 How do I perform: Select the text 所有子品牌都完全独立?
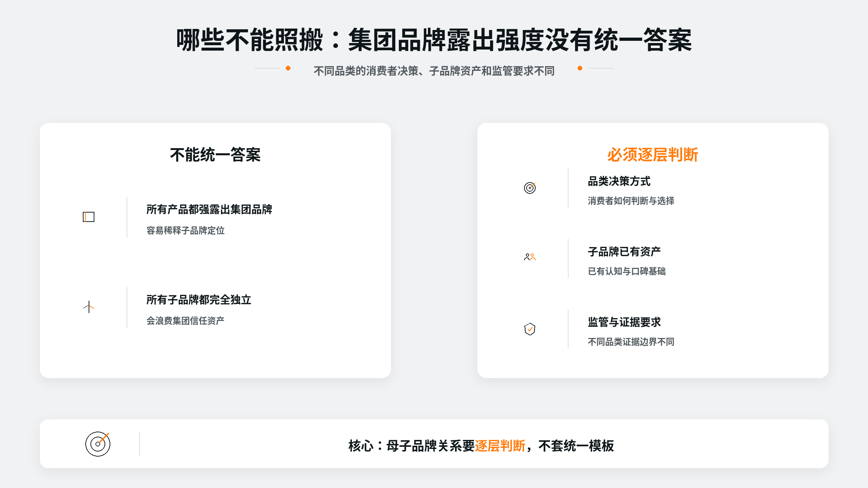pos(199,300)
